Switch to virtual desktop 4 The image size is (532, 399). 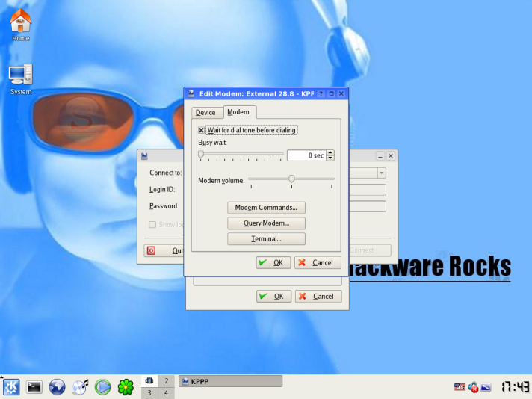click(x=166, y=393)
